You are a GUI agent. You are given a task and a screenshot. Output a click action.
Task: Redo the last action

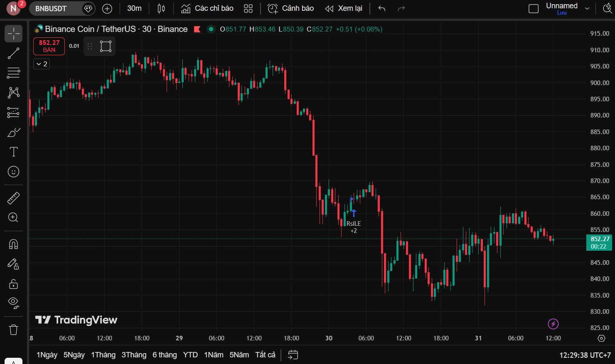[401, 8]
